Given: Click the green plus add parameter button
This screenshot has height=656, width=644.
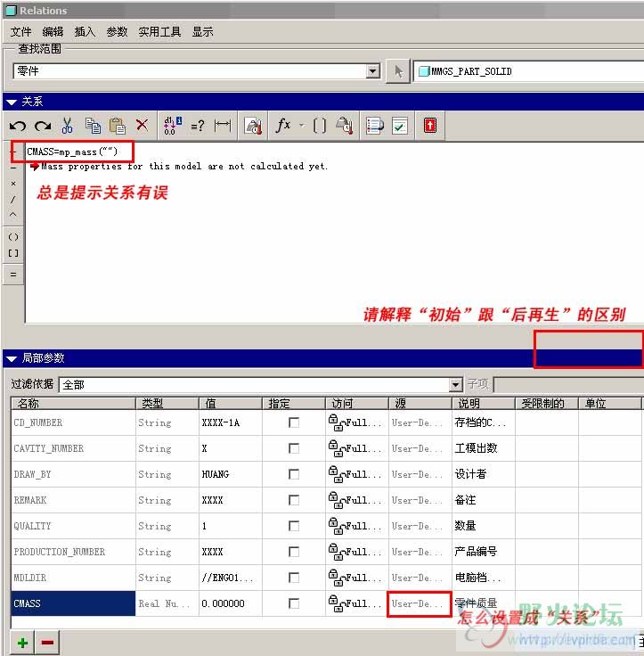Looking at the screenshot, I should [x=22, y=643].
